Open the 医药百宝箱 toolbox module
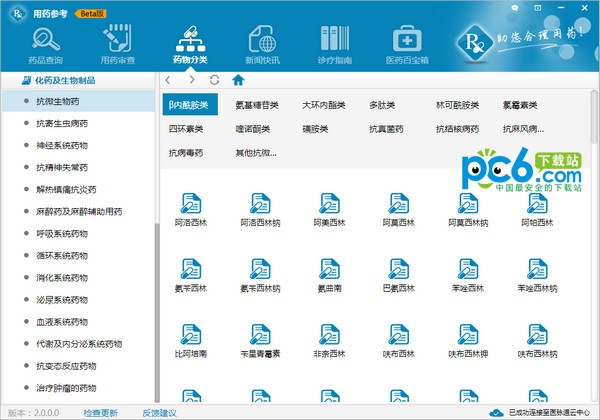The width and height of the screenshot is (600, 420). 406,45
